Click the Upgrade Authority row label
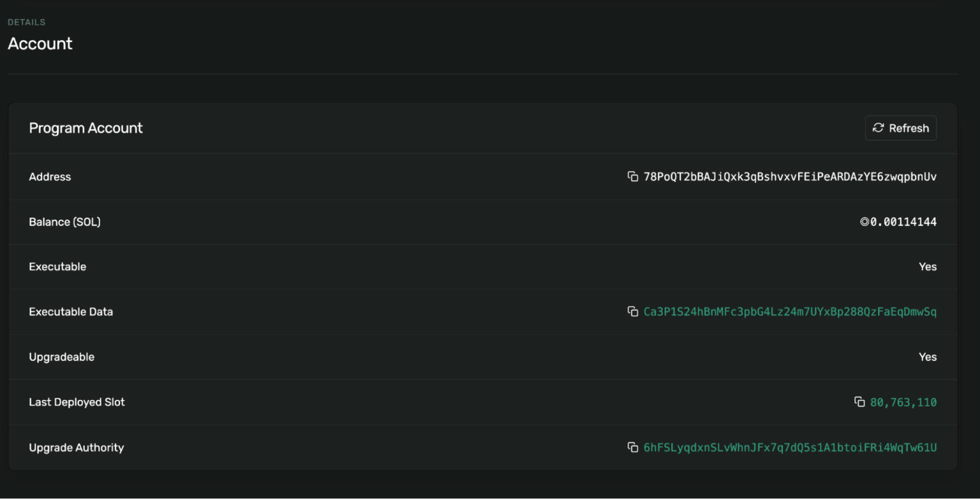Screen dimensions: 980x499 [x=77, y=447]
